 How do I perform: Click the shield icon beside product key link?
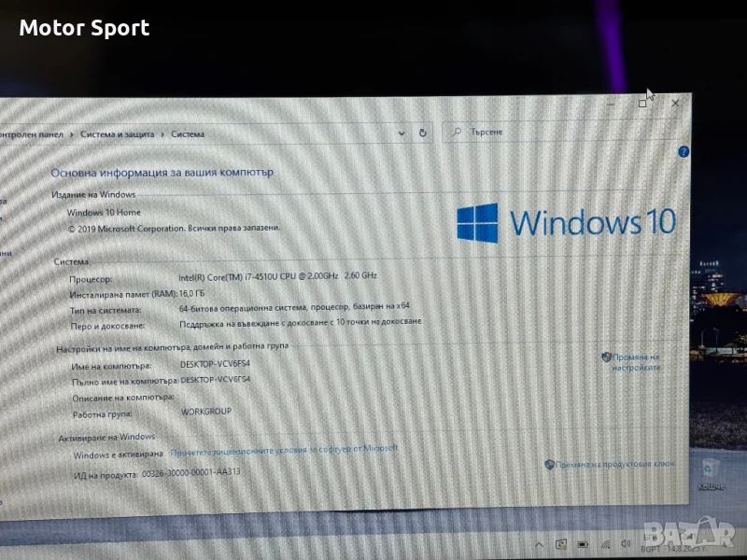pos(549,464)
